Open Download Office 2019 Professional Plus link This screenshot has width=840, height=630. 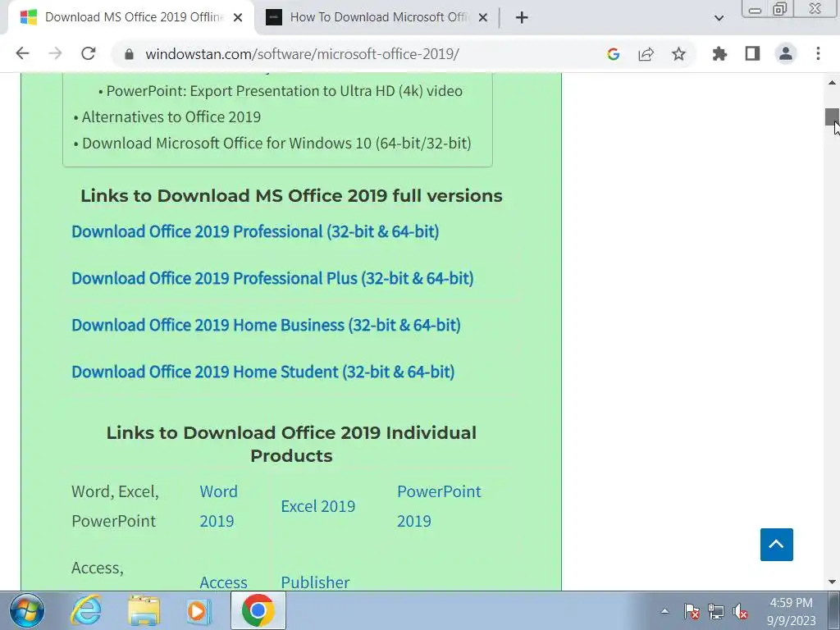272,278
